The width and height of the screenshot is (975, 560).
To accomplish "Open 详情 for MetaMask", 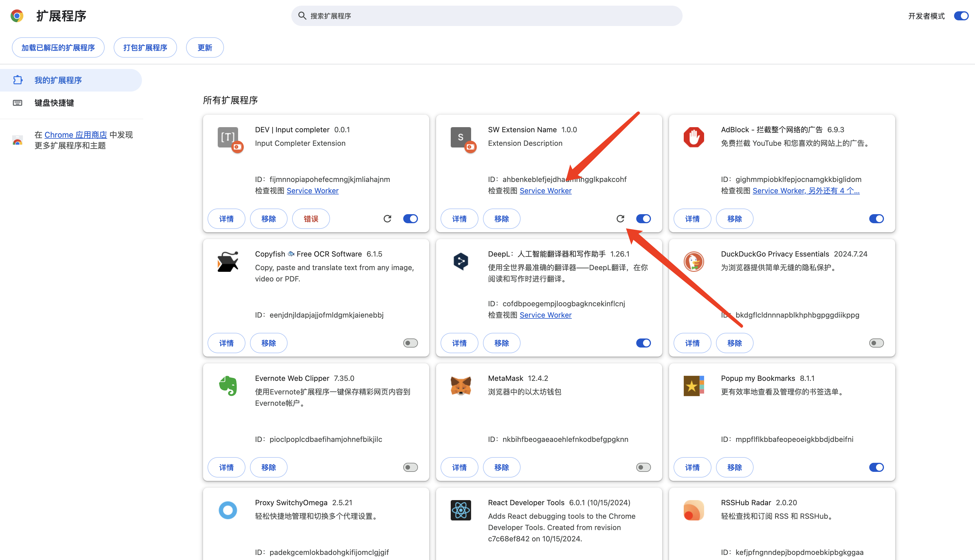I will coord(459,467).
